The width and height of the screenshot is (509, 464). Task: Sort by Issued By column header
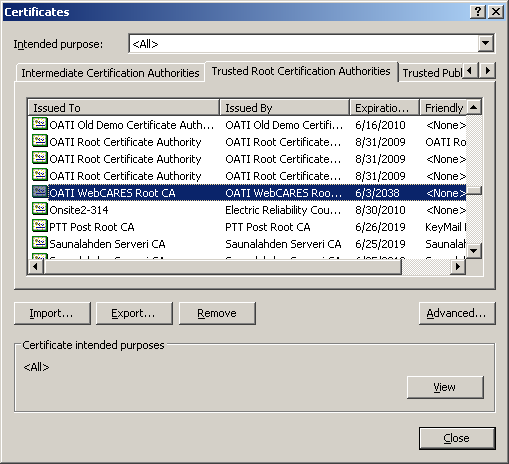(x=284, y=108)
